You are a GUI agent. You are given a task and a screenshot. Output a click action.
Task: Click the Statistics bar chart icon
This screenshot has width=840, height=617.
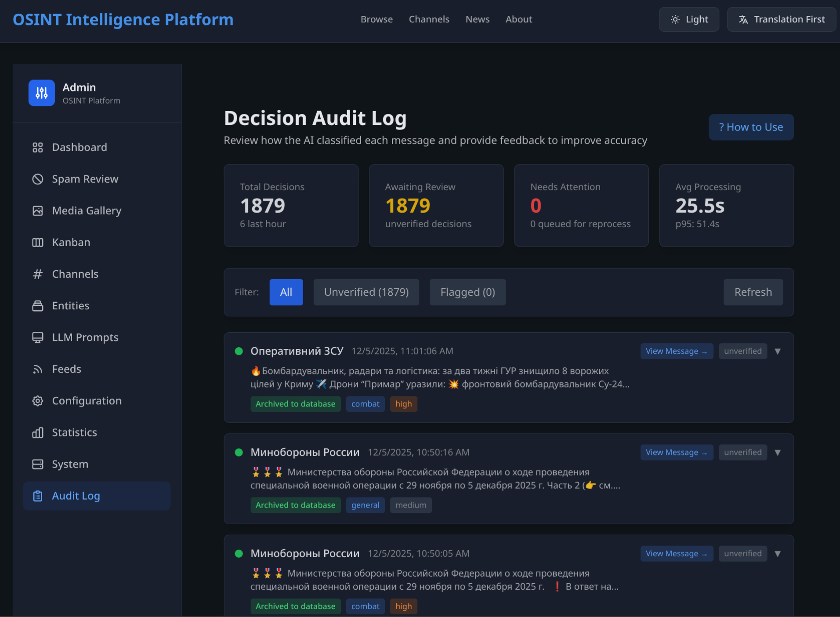point(38,432)
